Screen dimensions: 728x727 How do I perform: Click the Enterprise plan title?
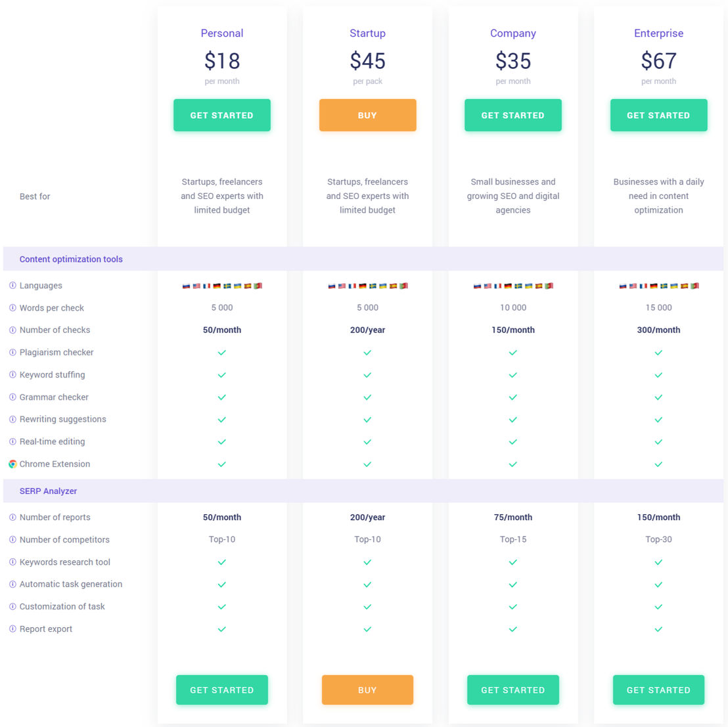coord(658,33)
